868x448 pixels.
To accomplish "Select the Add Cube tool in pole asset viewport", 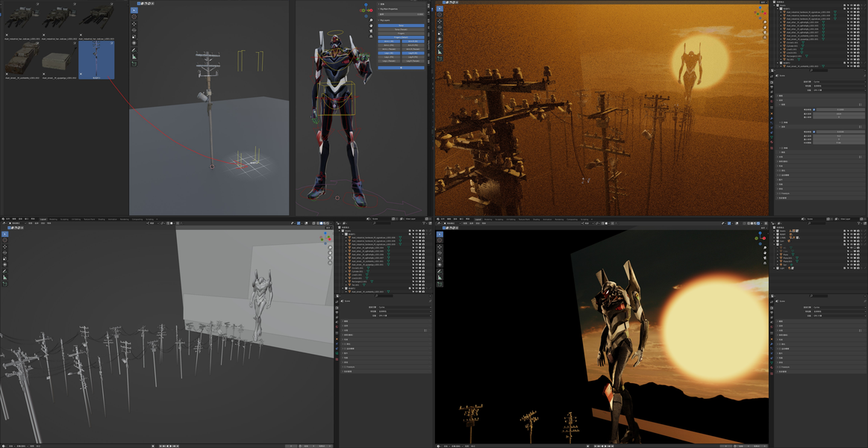I will 134,63.
